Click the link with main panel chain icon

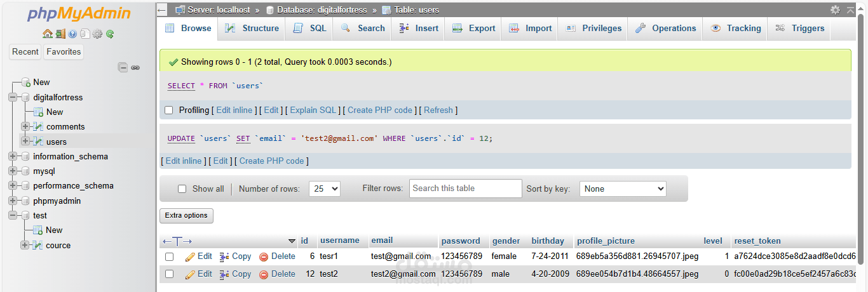(135, 67)
